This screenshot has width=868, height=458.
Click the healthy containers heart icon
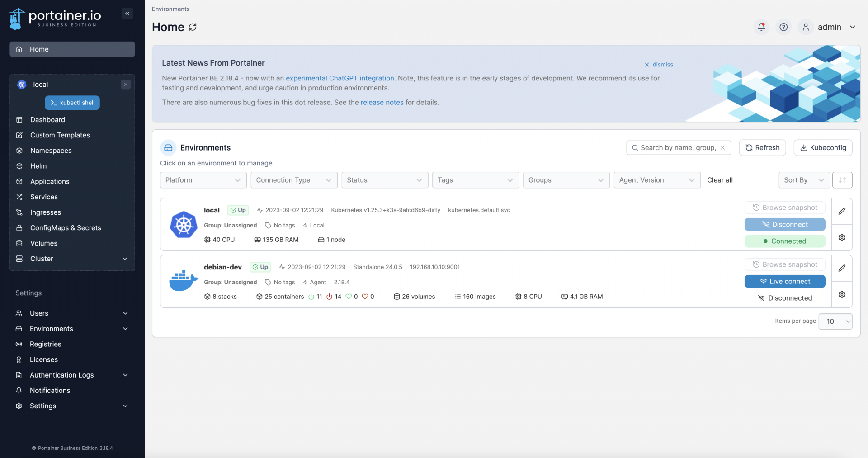[349, 297]
